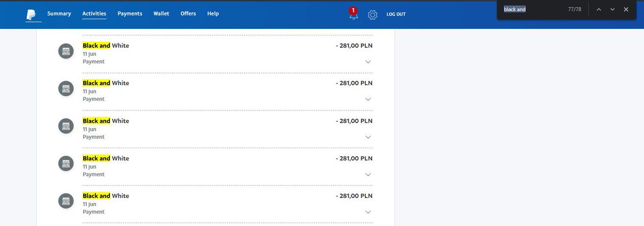The width and height of the screenshot is (644, 226).
Task: Open the topmost Black and White merchant name
Action: pos(106,46)
